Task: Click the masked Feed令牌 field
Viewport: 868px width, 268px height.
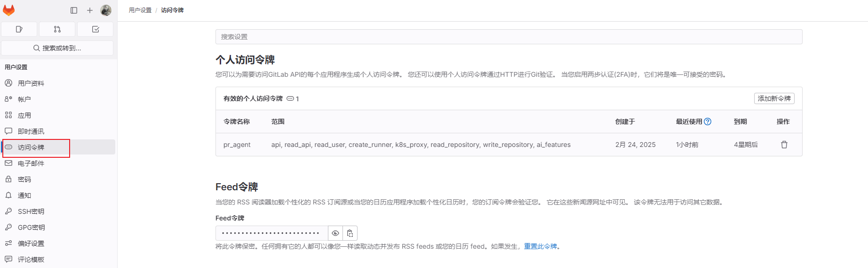Action: (271, 233)
